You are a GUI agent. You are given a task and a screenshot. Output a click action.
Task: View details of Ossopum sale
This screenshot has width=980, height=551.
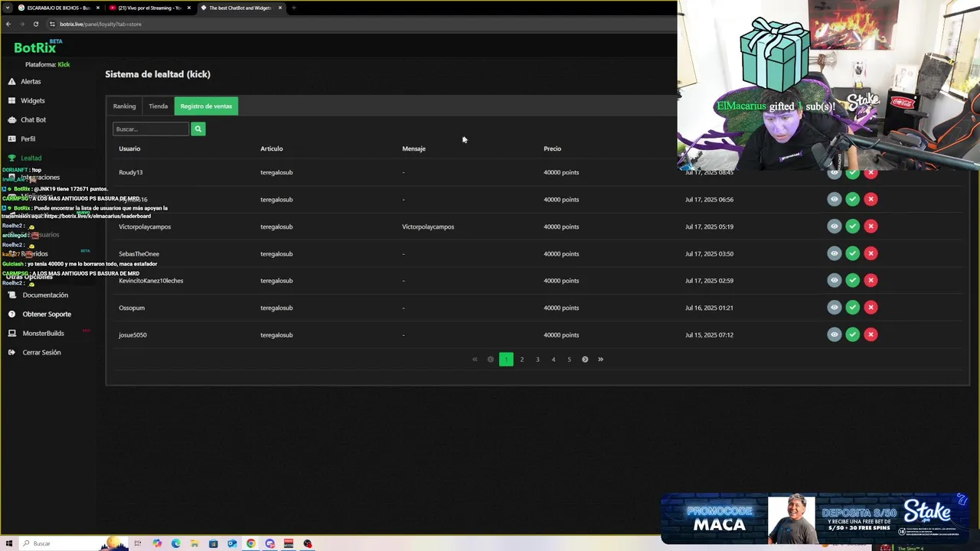click(x=834, y=308)
